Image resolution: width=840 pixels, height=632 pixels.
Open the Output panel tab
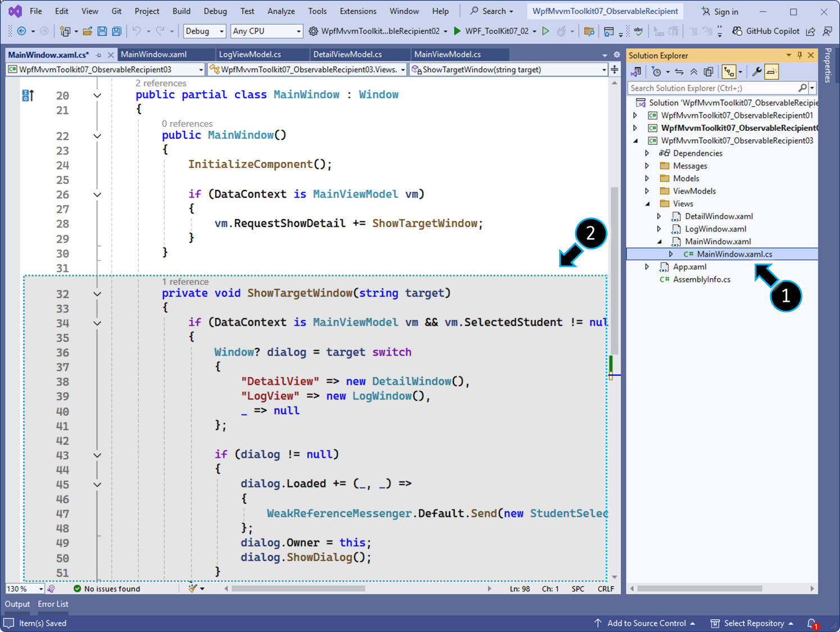coord(17,604)
